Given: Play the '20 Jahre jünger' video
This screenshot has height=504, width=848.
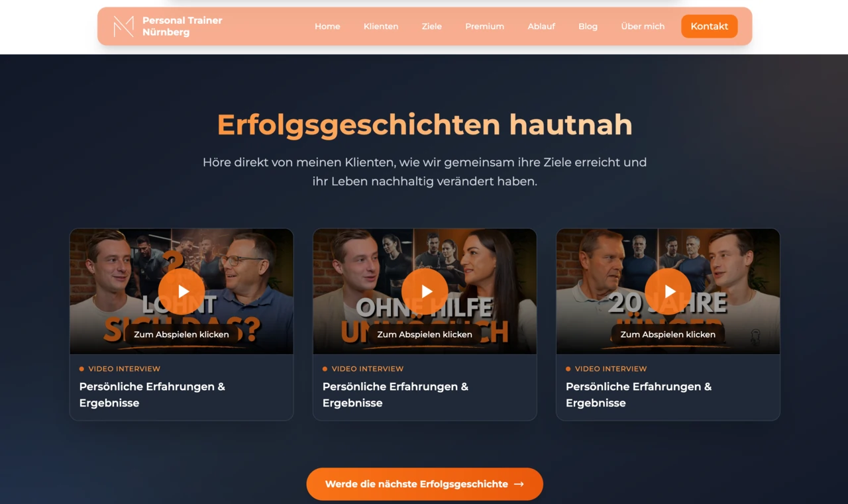Looking at the screenshot, I should click(x=668, y=291).
